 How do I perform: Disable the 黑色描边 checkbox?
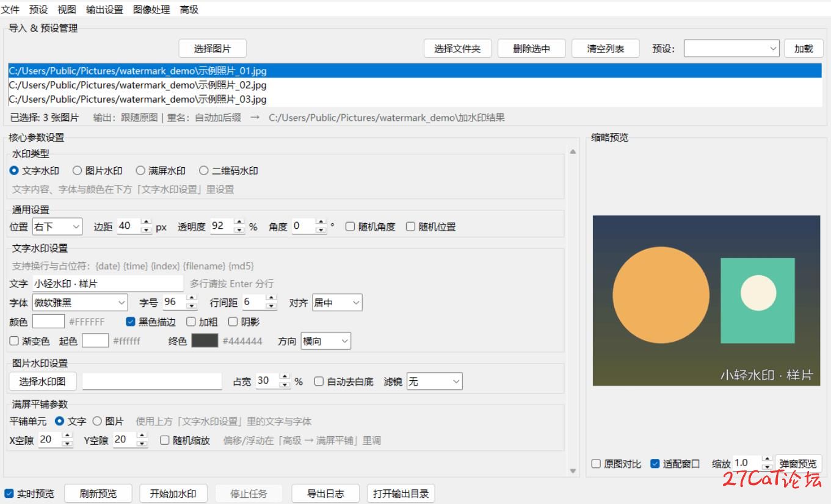pos(151,322)
